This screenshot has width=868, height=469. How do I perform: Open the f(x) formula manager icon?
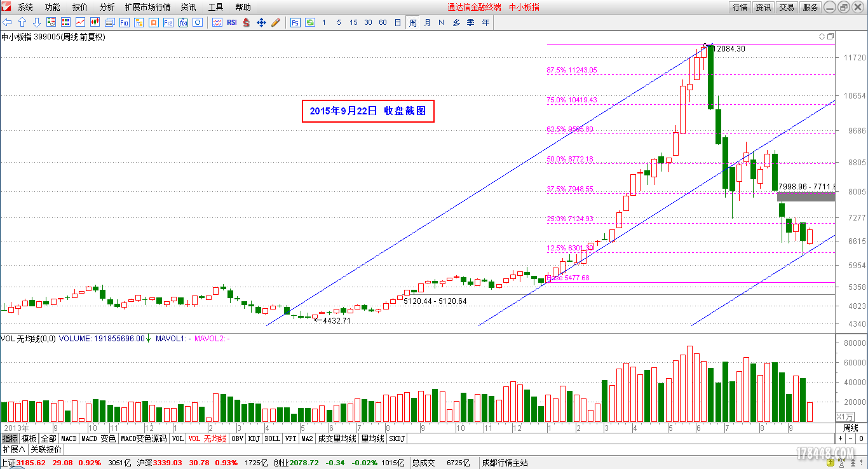[183, 22]
